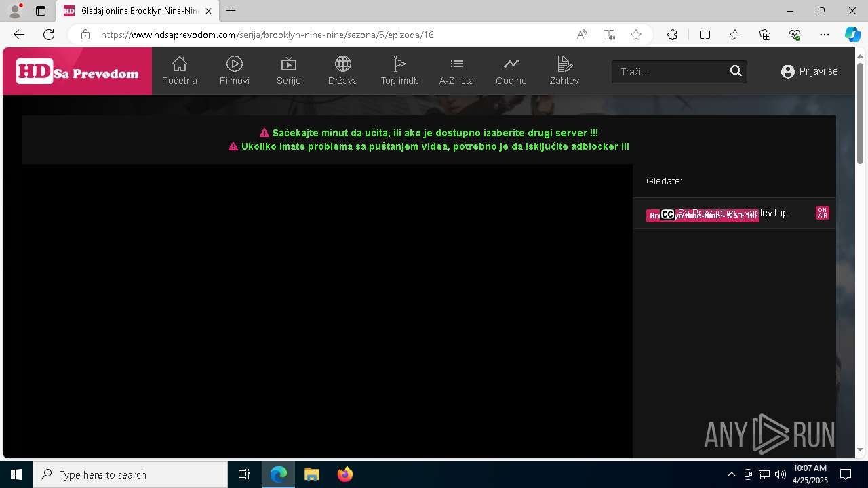
Task: Go to the Serije series section
Action: click(289, 71)
